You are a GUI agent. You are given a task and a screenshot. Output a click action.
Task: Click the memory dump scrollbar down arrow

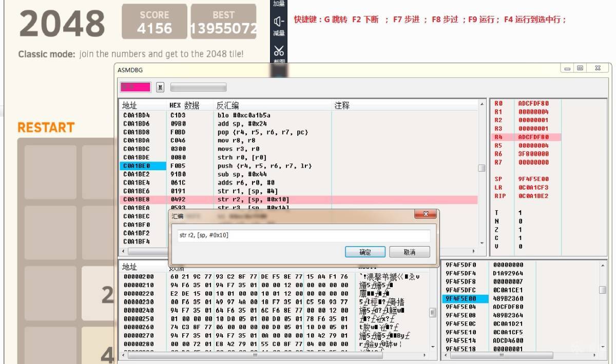tap(433, 347)
